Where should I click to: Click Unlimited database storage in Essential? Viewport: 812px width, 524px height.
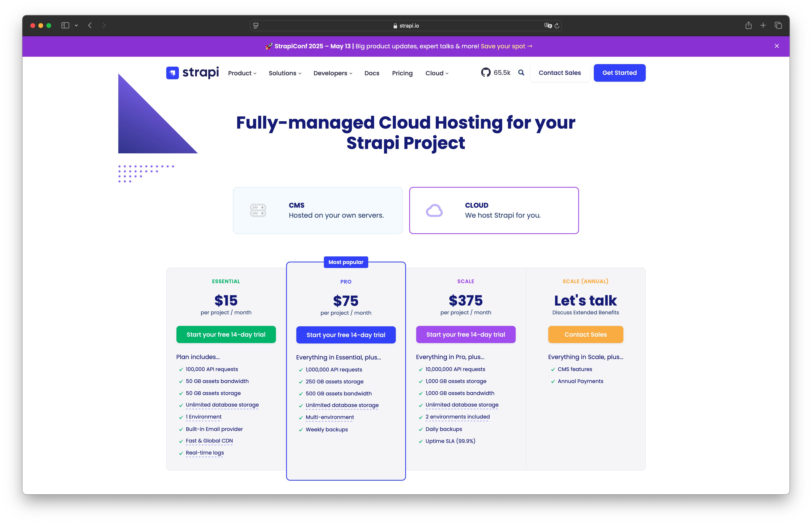222,405
